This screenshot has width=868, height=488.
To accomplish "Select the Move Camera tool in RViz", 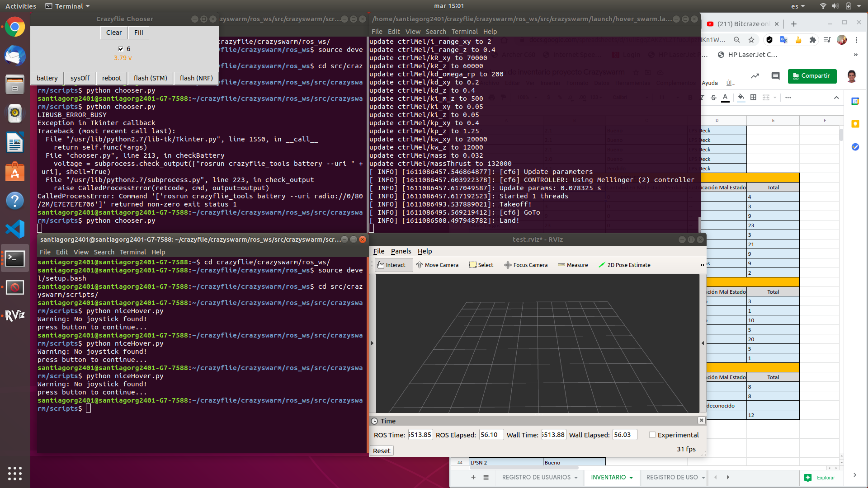I will (x=437, y=265).
